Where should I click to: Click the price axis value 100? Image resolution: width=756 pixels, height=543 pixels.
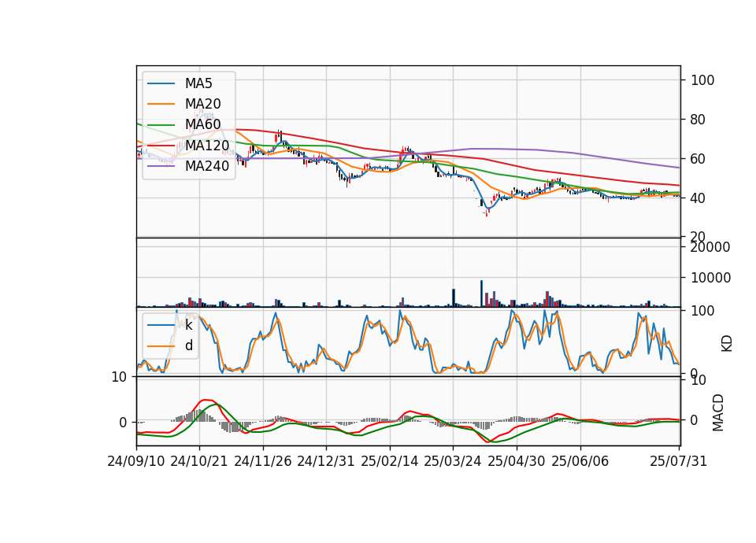[702, 80]
